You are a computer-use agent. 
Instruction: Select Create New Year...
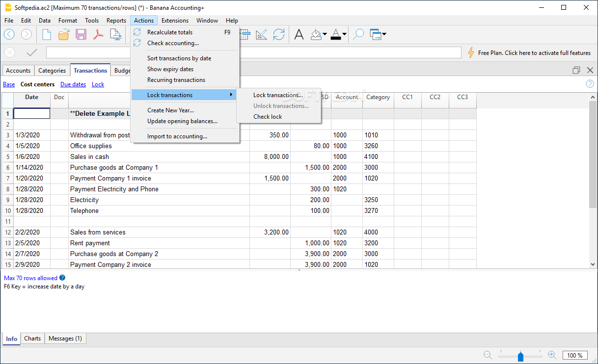click(185, 110)
